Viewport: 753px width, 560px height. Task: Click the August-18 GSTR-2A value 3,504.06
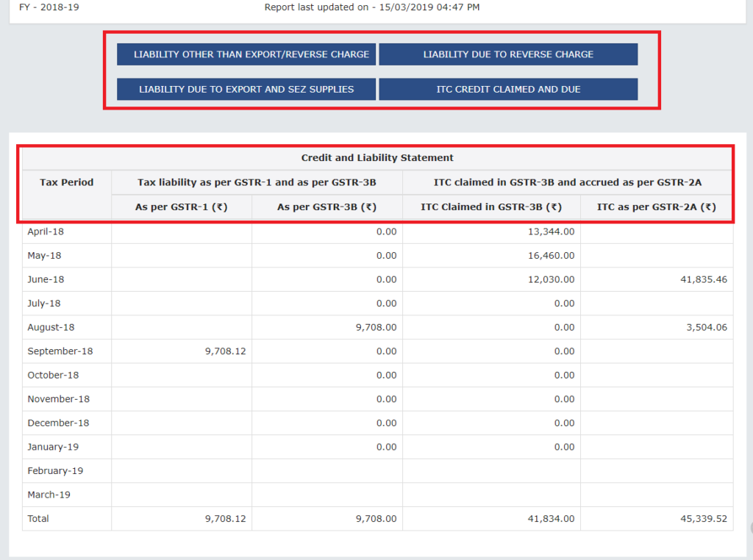click(707, 327)
